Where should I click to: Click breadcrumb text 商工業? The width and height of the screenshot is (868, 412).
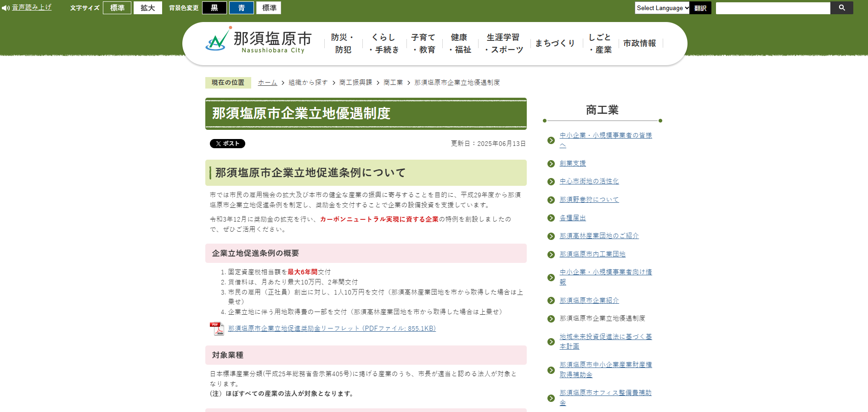[393, 83]
